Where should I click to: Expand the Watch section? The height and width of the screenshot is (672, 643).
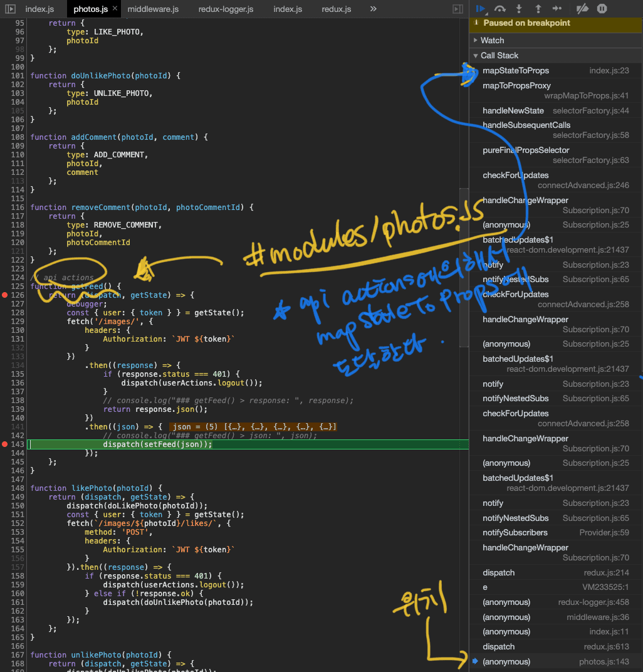click(492, 40)
